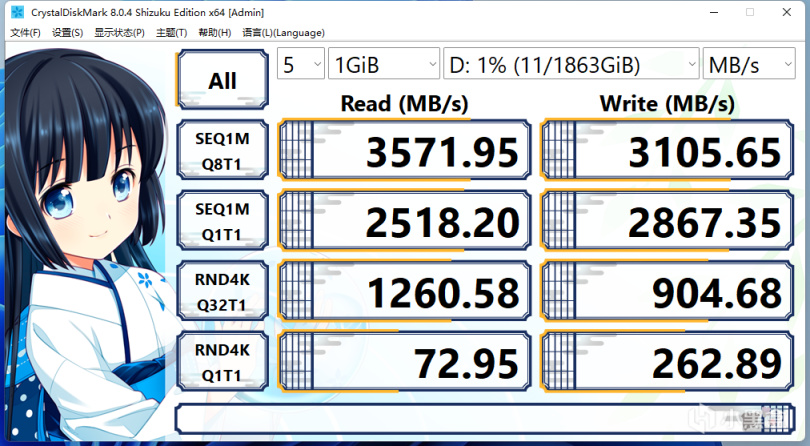Click the RND4K Q1T1 write value 262.89
This screenshot has height=446, width=810.
[667, 361]
